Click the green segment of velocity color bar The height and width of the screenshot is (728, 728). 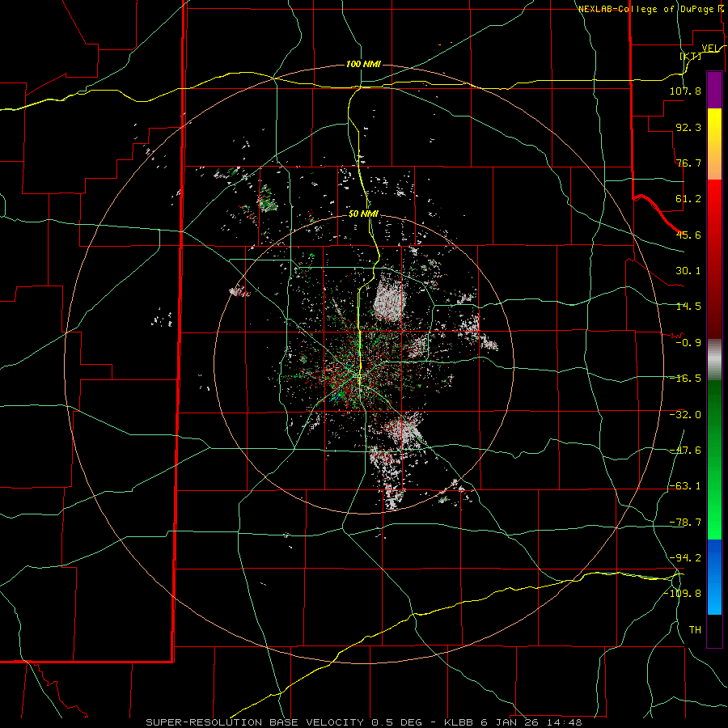(x=714, y=459)
